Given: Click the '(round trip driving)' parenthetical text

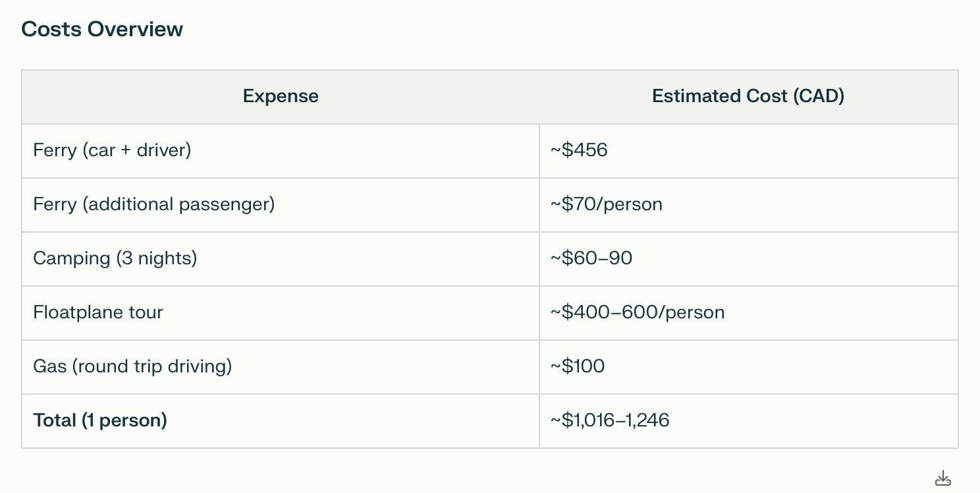Looking at the screenshot, I should 153,366.
